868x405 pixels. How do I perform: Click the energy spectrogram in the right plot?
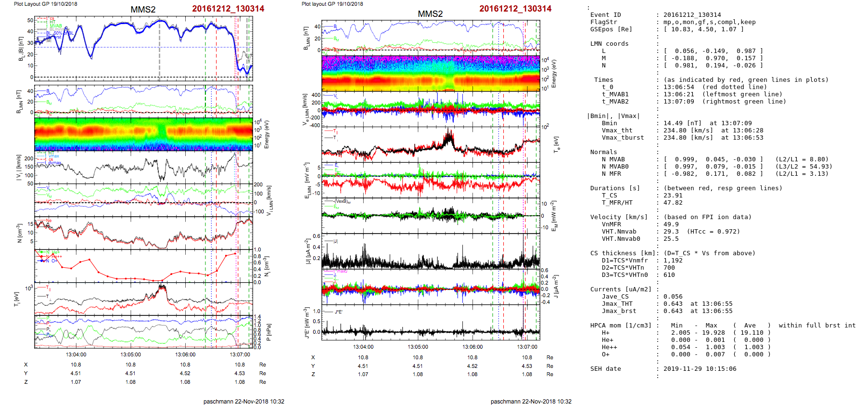tap(431, 73)
